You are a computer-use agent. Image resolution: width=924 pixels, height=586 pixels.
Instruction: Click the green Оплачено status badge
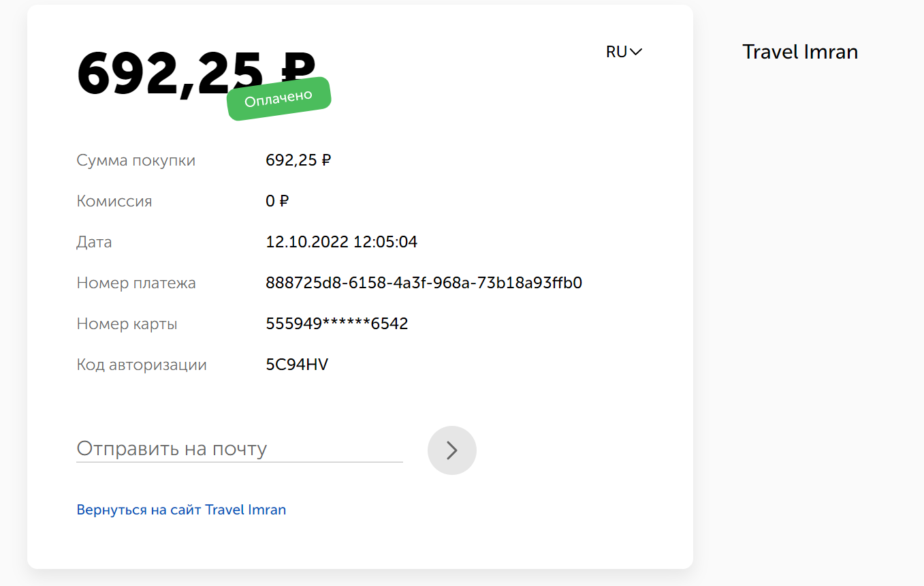pos(278,99)
